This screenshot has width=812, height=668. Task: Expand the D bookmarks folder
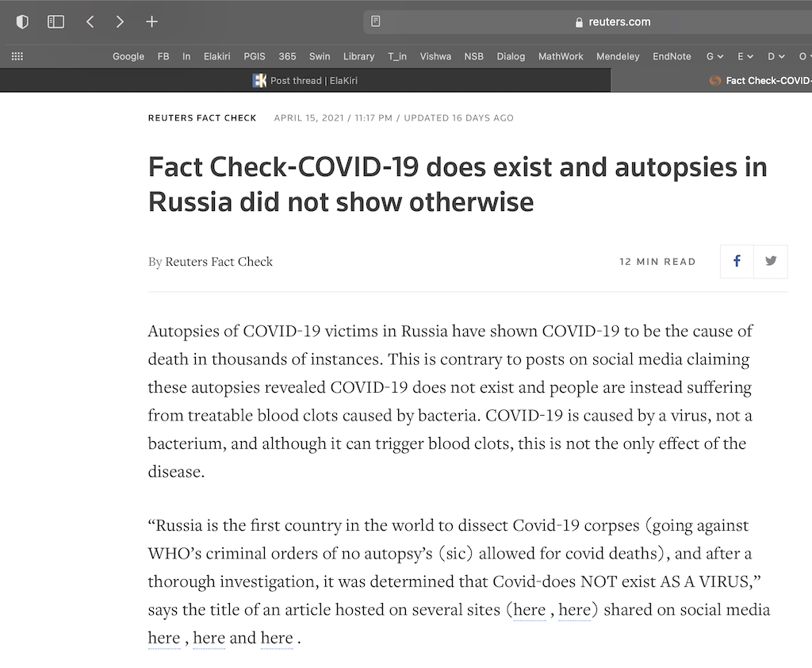(x=776, y=56)
